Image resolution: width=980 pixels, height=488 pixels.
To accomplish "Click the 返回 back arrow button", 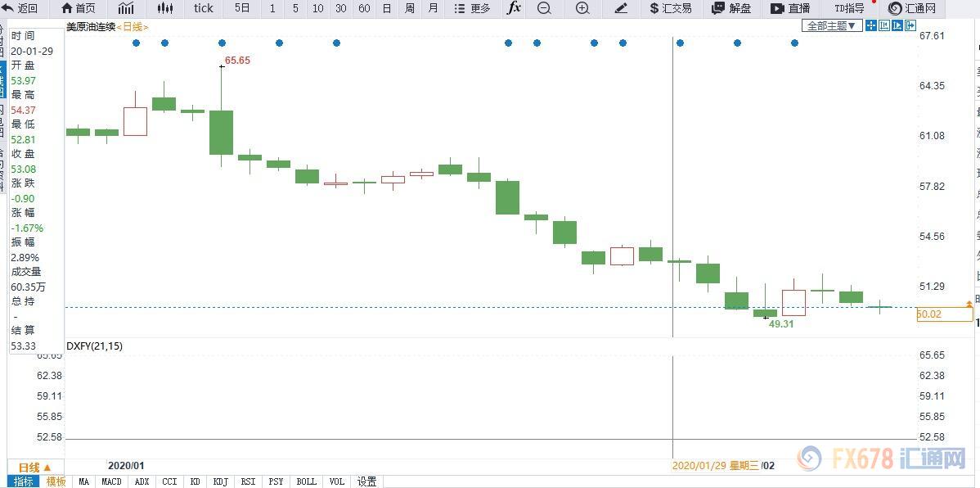I will click(x=20, y=8).
